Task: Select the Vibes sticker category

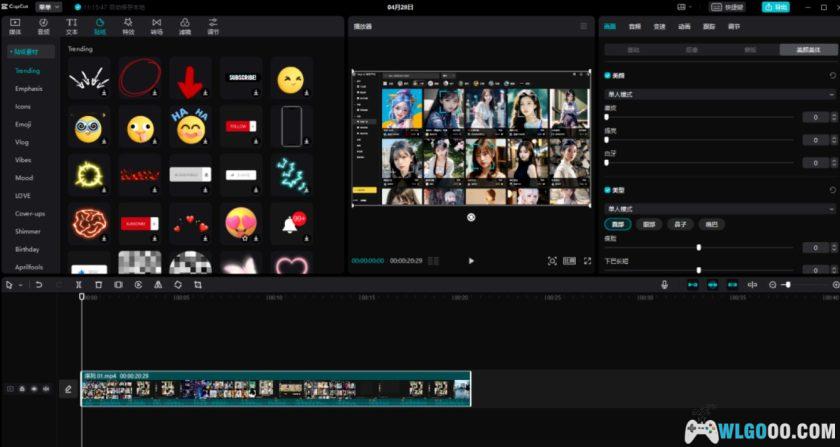Action: coord(23,160)
